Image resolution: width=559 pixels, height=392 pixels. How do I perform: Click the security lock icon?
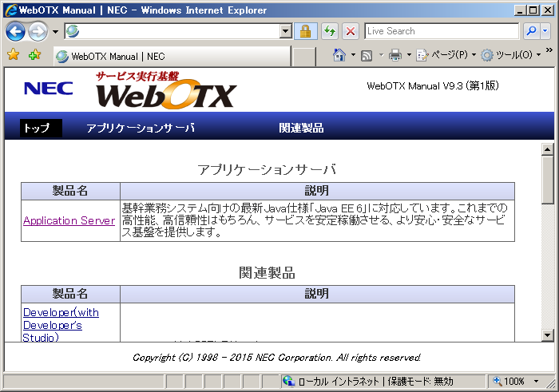(305, 31)
